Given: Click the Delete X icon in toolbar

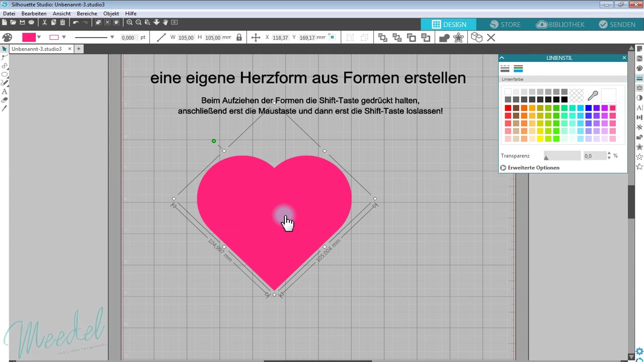Looking at the screenshot, I should coord(491,38).
